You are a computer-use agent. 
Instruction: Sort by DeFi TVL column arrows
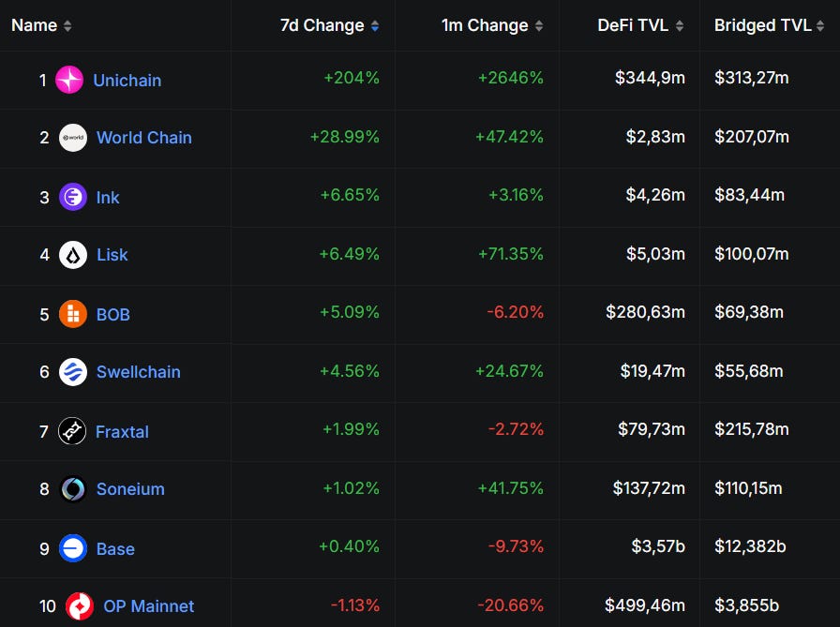pyautogui.click(x=680, y=25)
